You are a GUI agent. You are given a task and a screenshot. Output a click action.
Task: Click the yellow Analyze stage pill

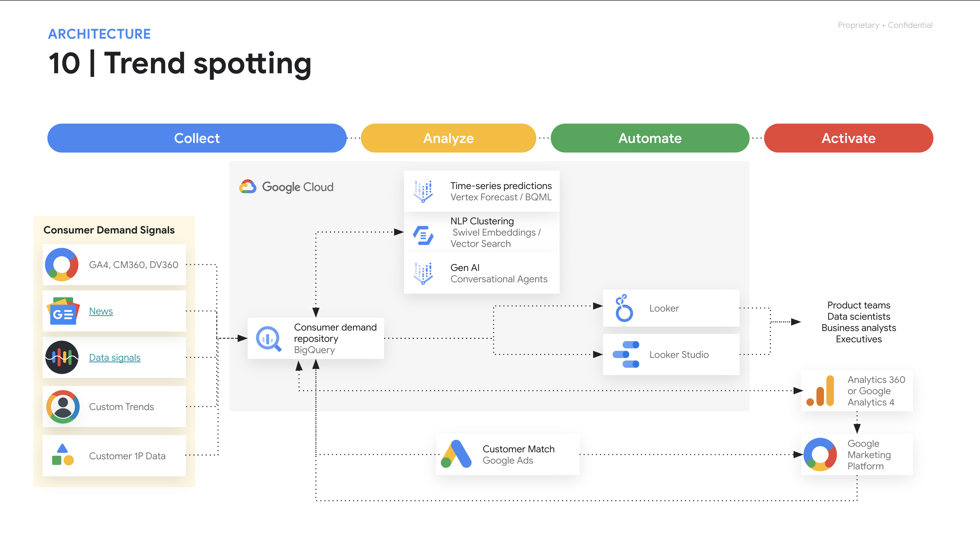click(448, 138)
